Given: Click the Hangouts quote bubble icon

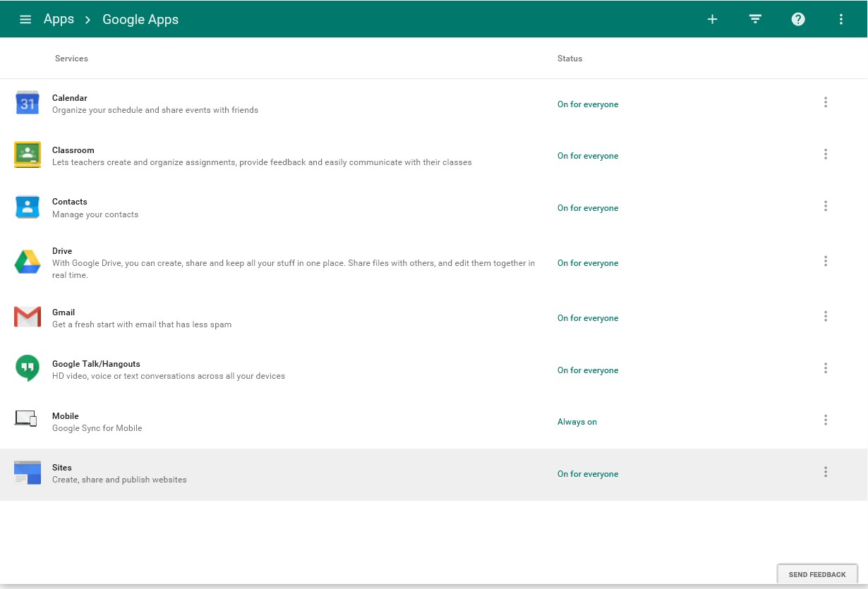Looking at the screenshot, I should (28, 368).
